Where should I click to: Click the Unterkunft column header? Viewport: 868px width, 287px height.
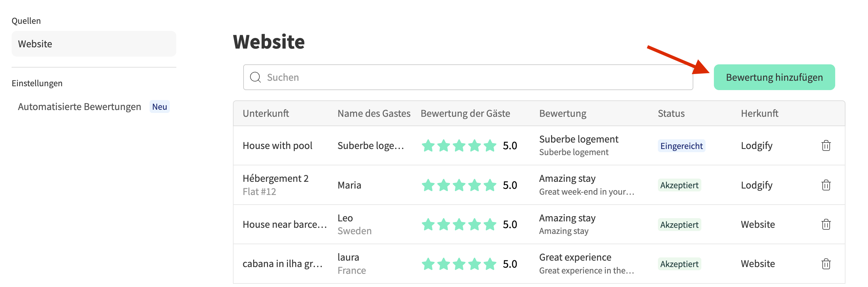tap(265, 114)
